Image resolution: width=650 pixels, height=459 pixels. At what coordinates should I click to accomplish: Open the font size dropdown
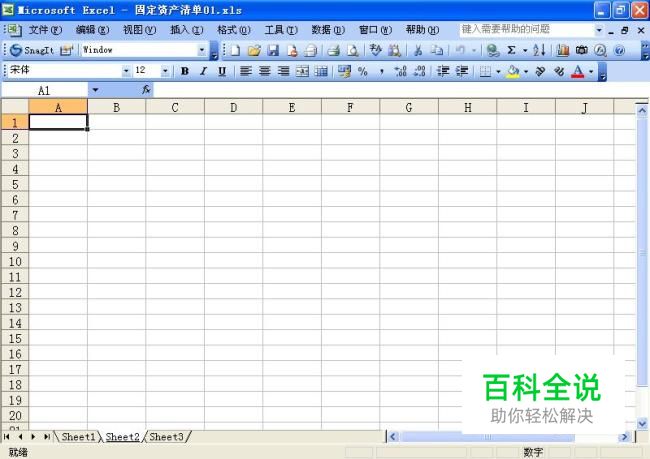click(x=165, y=71)
